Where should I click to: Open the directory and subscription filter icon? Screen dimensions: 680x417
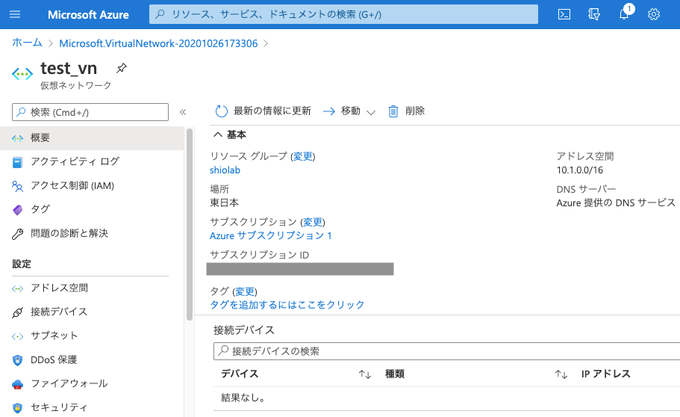click(594, 14)
